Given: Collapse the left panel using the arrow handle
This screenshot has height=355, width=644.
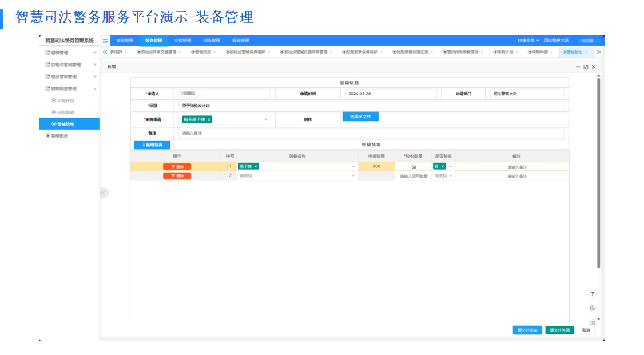Looking at the screenshot, I should coord(104,193).
